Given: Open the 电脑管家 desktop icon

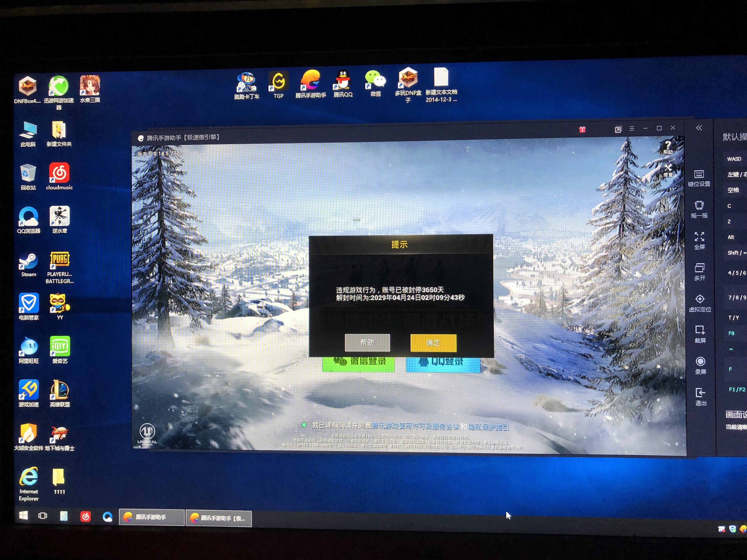Looking at the screenshot, I should [x=29, y=306].
